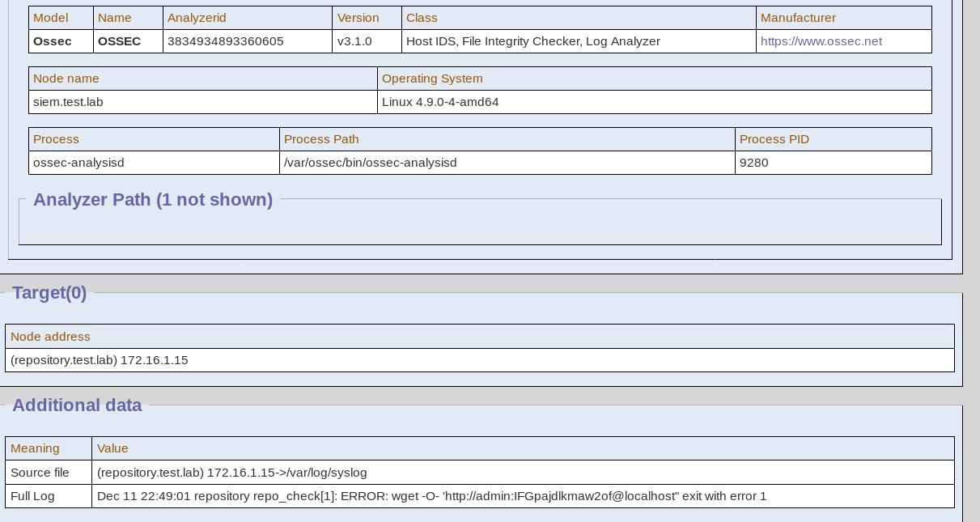Image resolution: width=980 pixels, height=522 pixels.
Task: Click the uppercase OSSEC name cell
Action: [x=119, y=41]
